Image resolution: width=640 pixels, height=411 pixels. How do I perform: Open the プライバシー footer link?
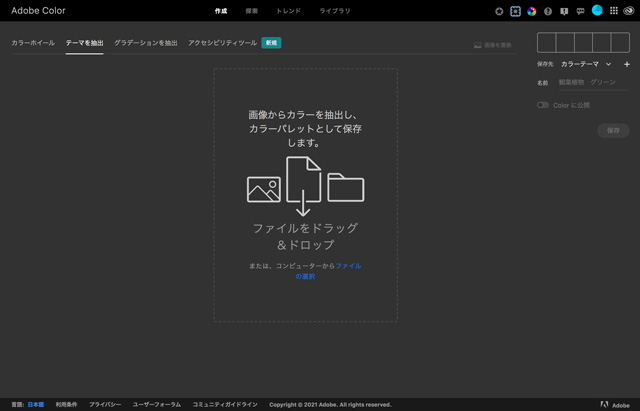point(105,404)
